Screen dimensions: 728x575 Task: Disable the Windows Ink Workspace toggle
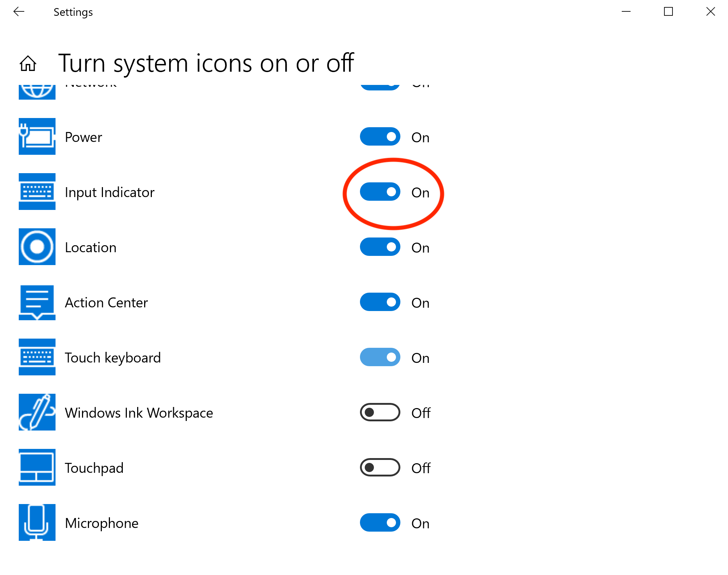click(380, 412)
